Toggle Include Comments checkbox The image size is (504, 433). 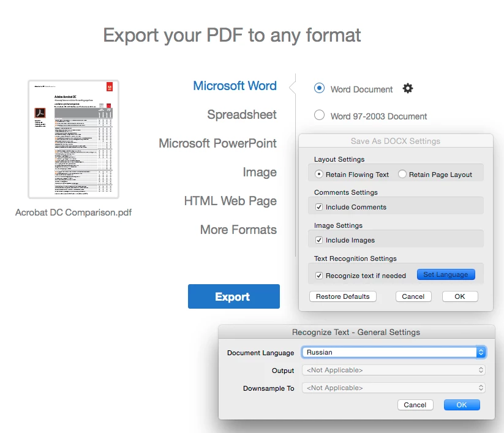tap(319, 207)
